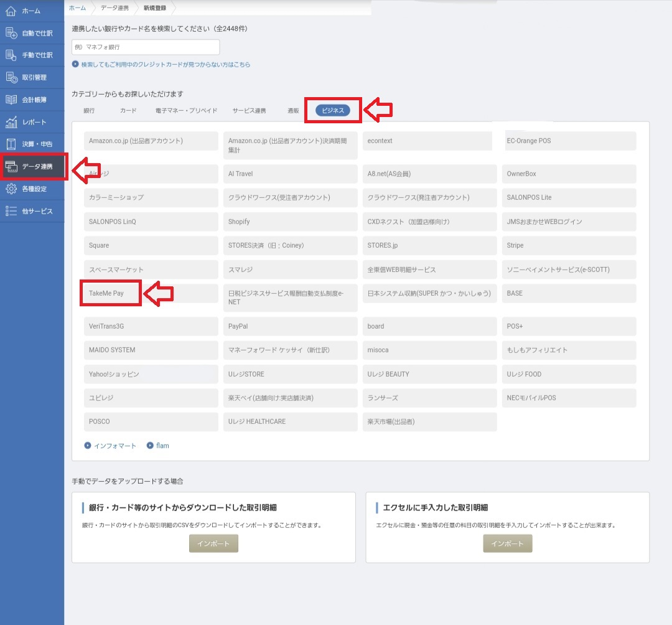Choose STORES決済 (旧：Coiney) service
The width and height of the screenshot is (672, 625).
click(290, 246)
